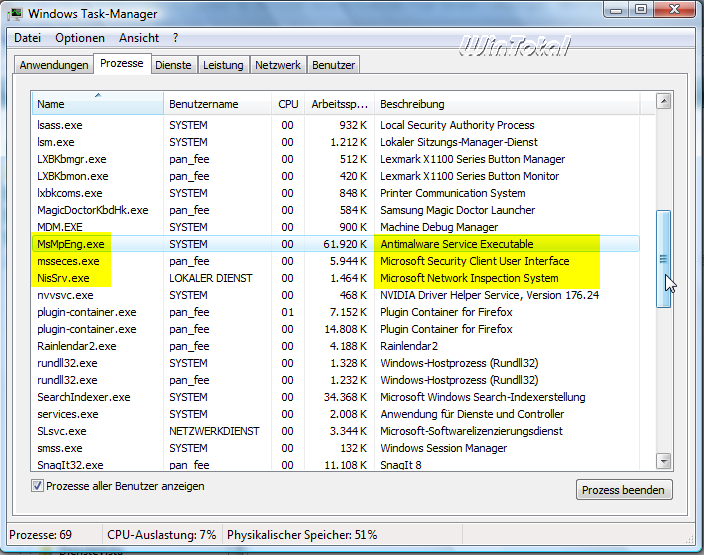Sort by the CPU column header
704x555 pixels.
[288, 104]
